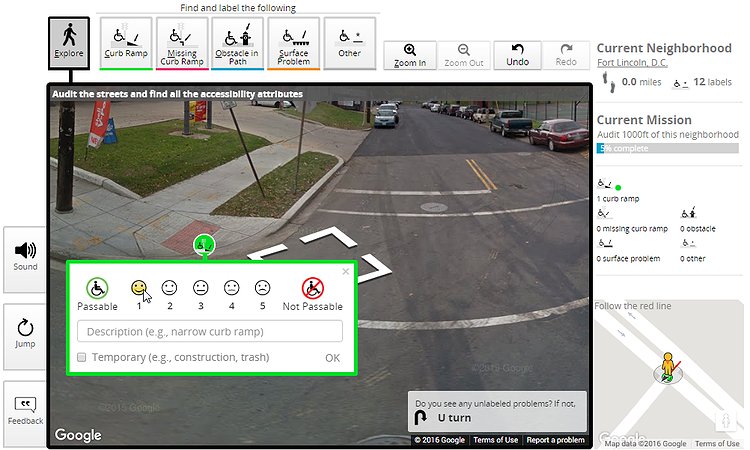
Task: Open the minimap Terms of Use link
Action: [x=717, y=444]
